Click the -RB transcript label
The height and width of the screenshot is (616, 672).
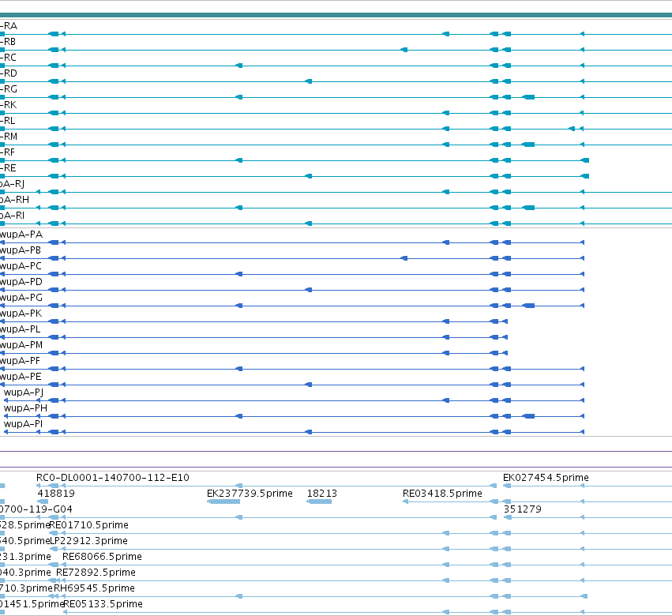click(x=8, y=42)
